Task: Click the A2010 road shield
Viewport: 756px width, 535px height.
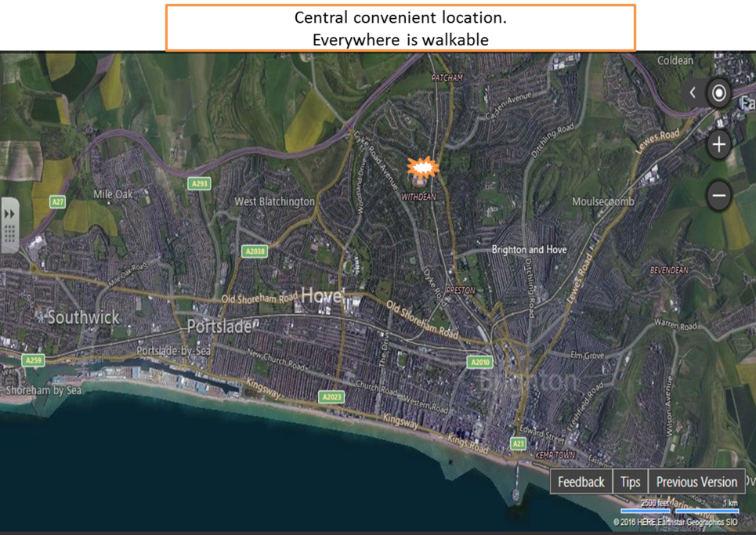Action: click(480, 362)
